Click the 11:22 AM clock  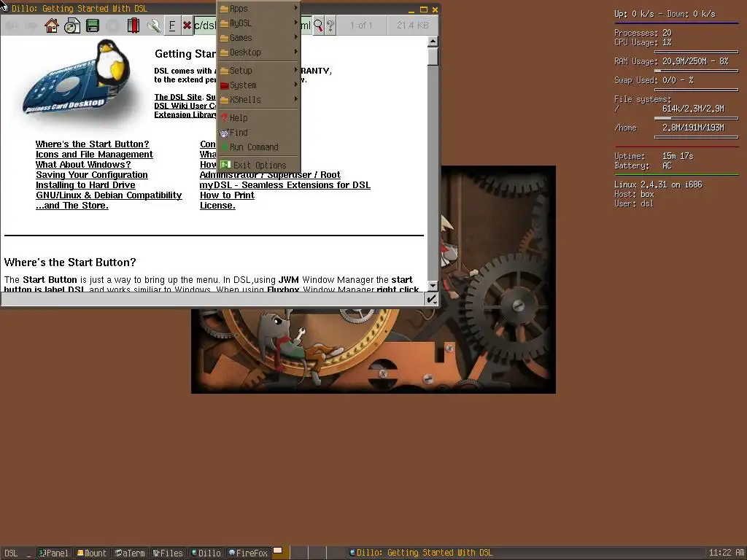click(x=727, y=553)
